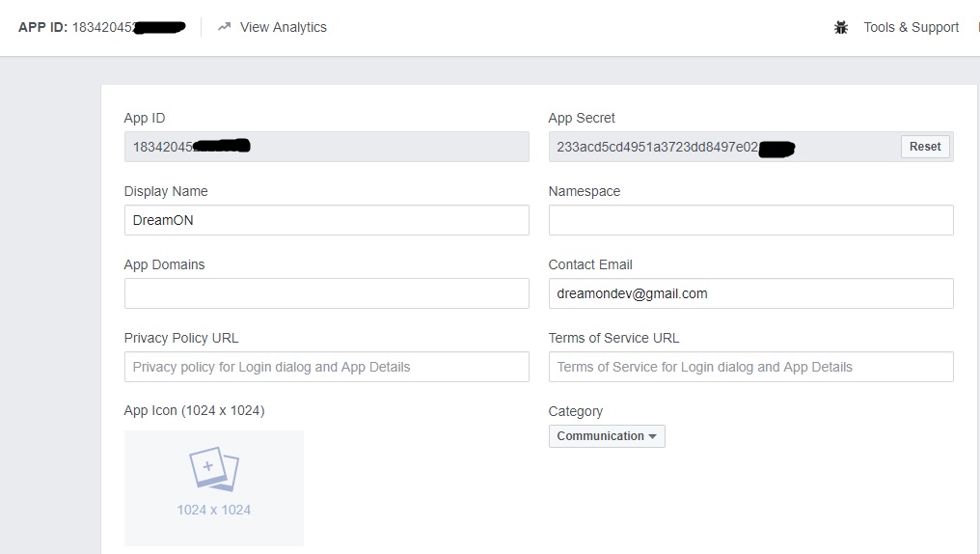This screenshot has height=554, width=980.
Task: Click the App Secret label text
Action: [582, 118]
